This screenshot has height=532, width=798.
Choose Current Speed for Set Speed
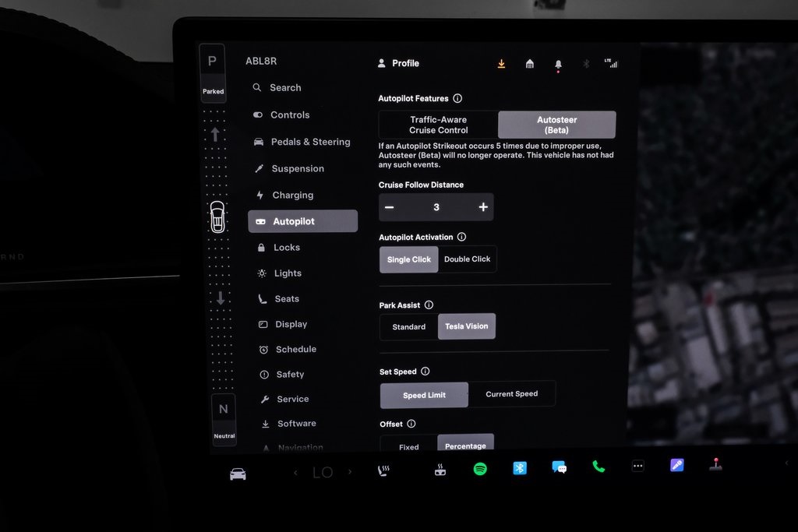[511, 394]
